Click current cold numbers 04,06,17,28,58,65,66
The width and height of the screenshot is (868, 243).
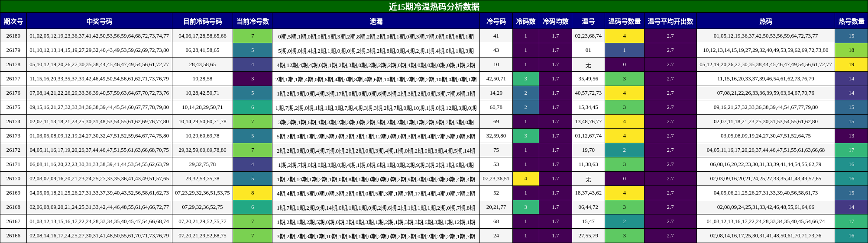pos(202,36)
